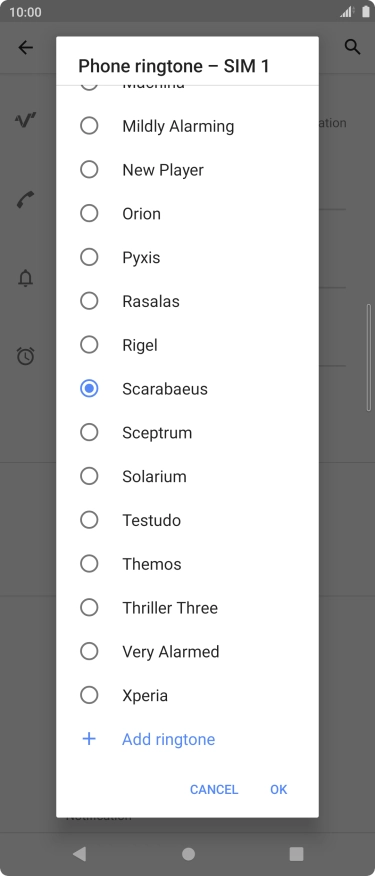Choose the Pyxis ringtone option
The width and height of the screenshot is (375, 876).
point(187,258)
